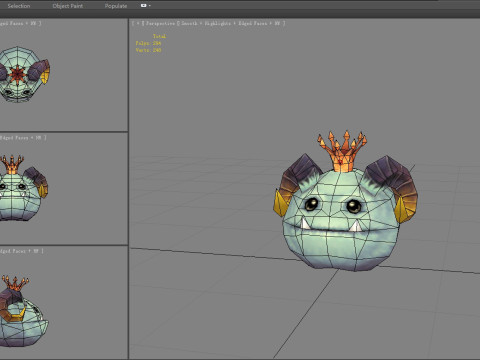
Task: Click the Total statistics header text
Action: [159, 36]
